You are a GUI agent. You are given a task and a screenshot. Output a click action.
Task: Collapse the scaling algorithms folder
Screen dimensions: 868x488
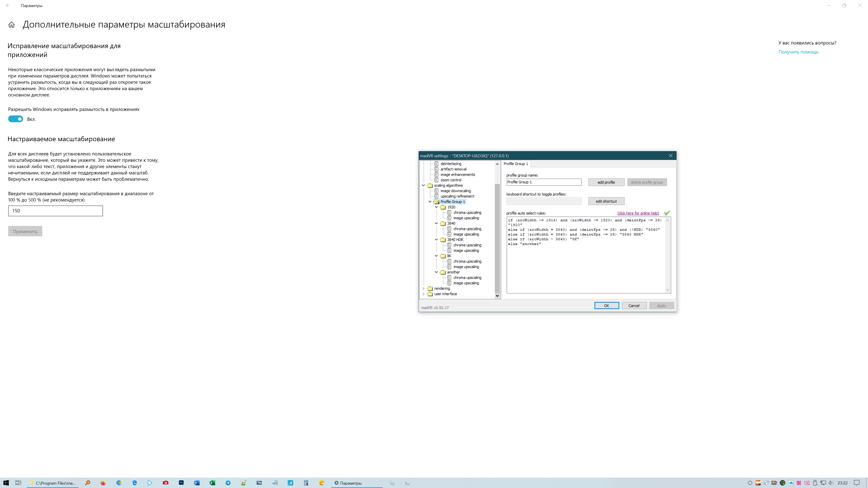pos(424,185)
